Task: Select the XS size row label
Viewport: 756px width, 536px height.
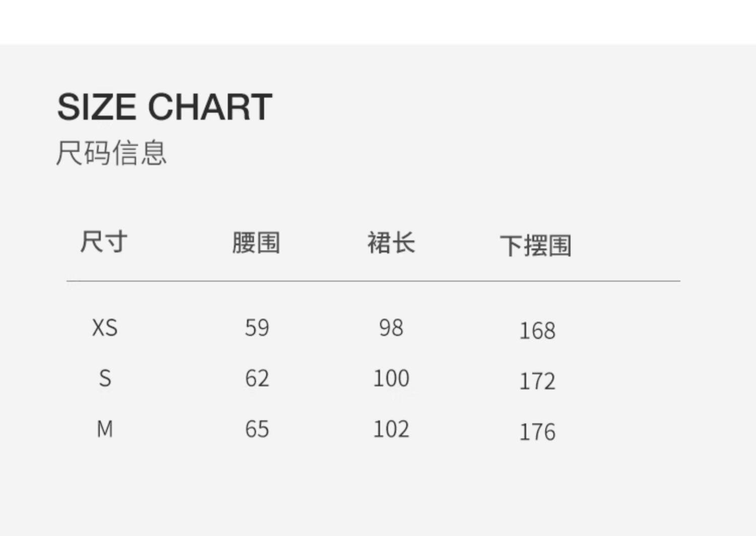Action: point(105,328)
